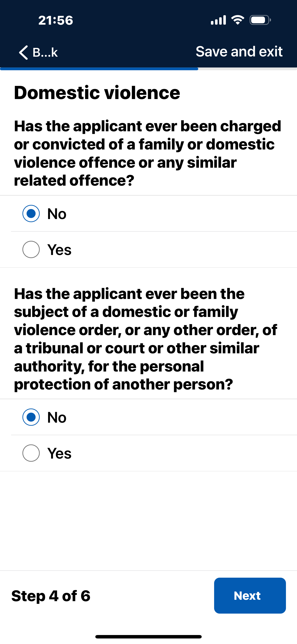Image resolution: width=297 pixels, height=644 pixels.
Task: Tap the back chevron arrow icon
Action: (23, 53)
